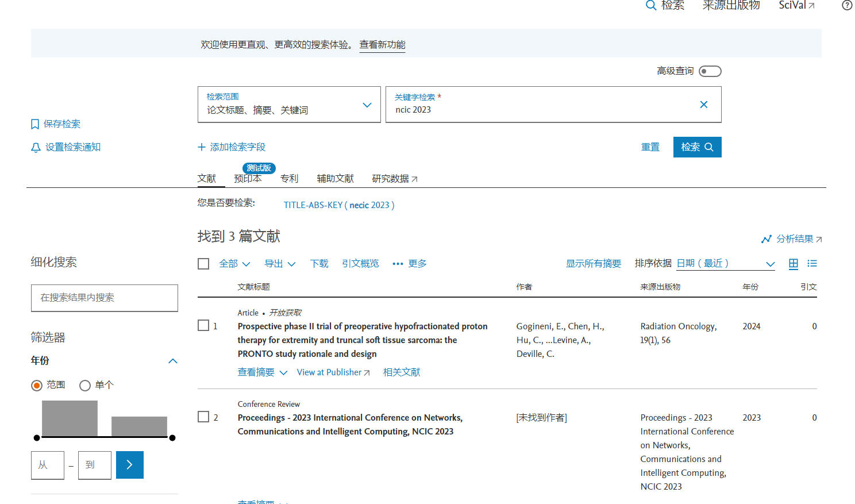Select the single year radio button
Image resolution: width=855 pixels, height=504 pixels.
pos(85,386)
